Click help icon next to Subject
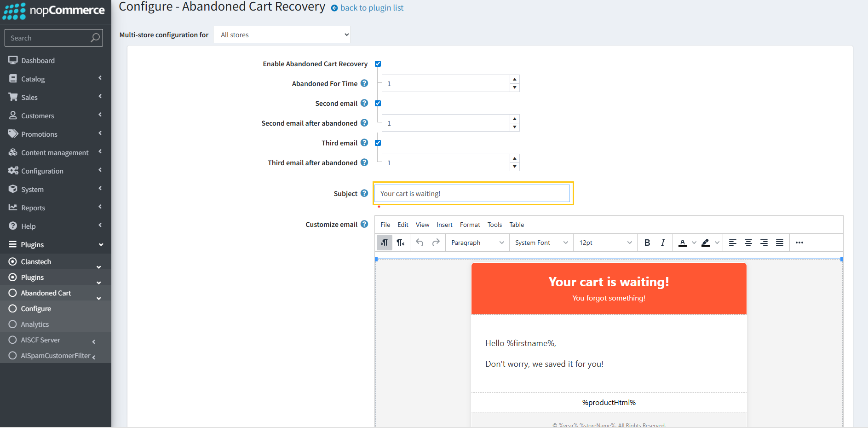Viewport: 868px width, 428px height. [364, 193]
